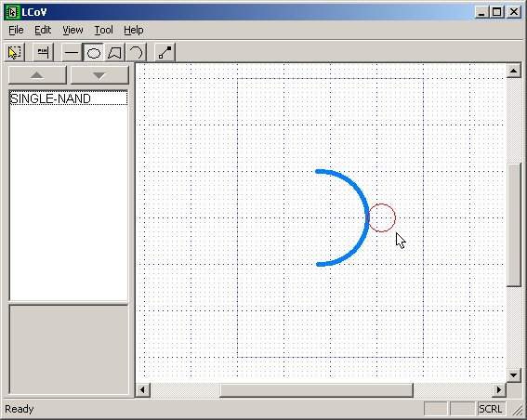Screen dimensions: 527x420
Task: Click the vertical scrollbar down arrow
Action: (x=514, y=375)
